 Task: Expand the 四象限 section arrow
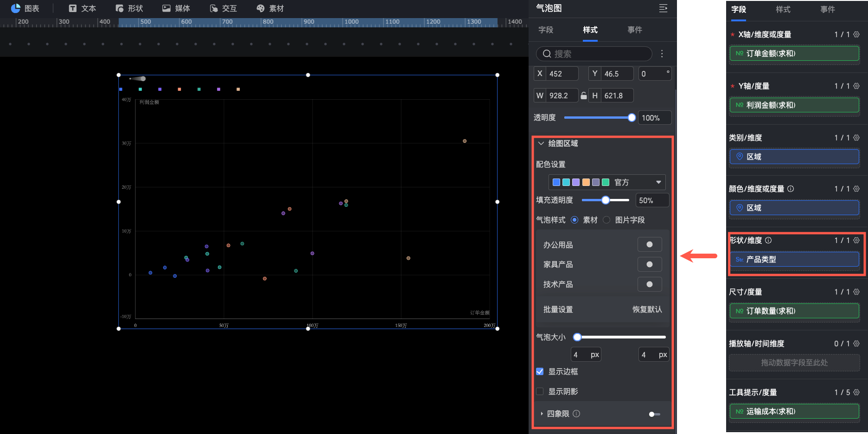(x=542, y=414)
